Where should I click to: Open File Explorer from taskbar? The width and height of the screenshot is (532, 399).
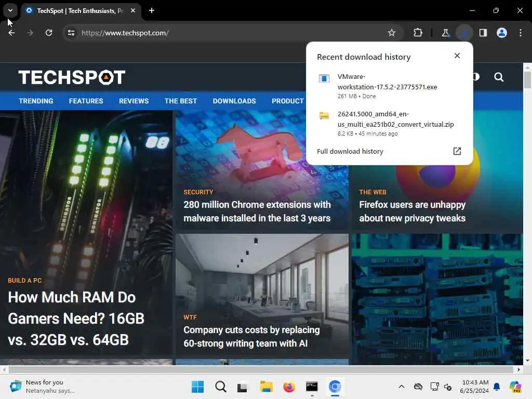266,387
